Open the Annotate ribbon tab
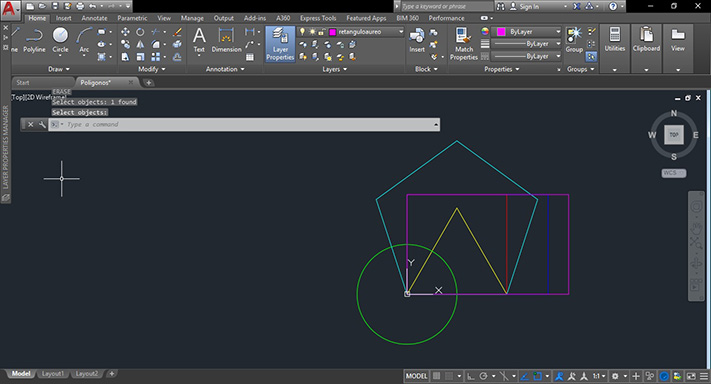This screenshot has height=384, width=711. click(94, 18)
